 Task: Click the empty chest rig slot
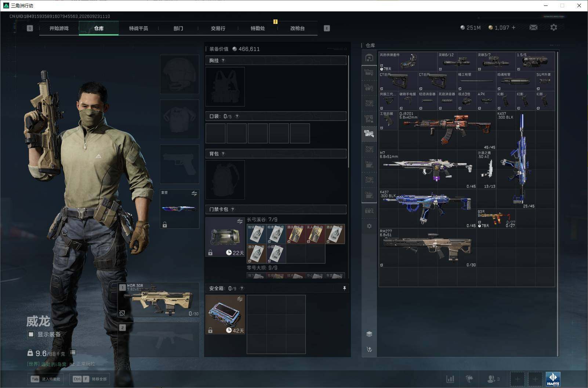coord(225,87)
